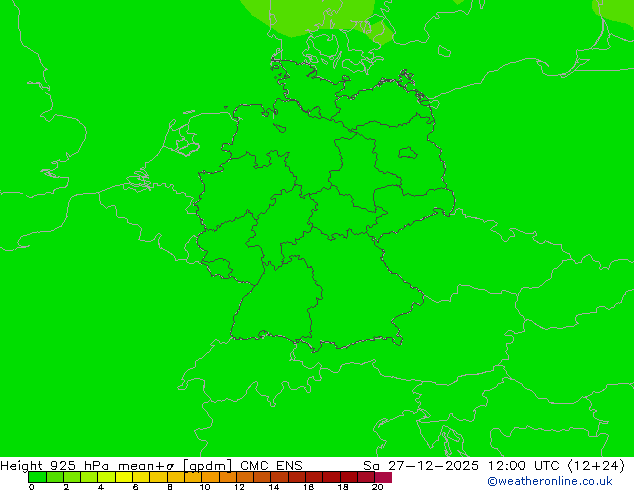Click the legend swatch starting at value 6
The height and width of the screenshot is (490, 634).
141,477
